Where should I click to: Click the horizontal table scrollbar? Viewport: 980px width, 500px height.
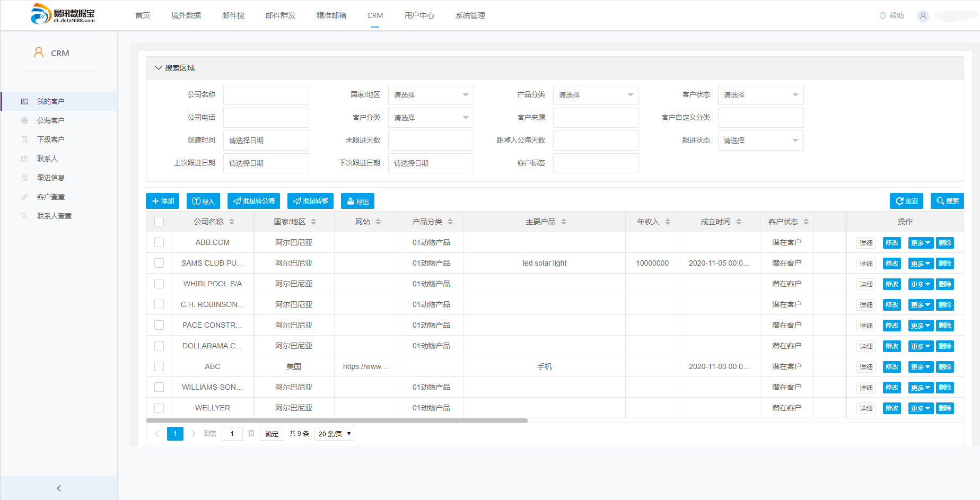(337, 420)
